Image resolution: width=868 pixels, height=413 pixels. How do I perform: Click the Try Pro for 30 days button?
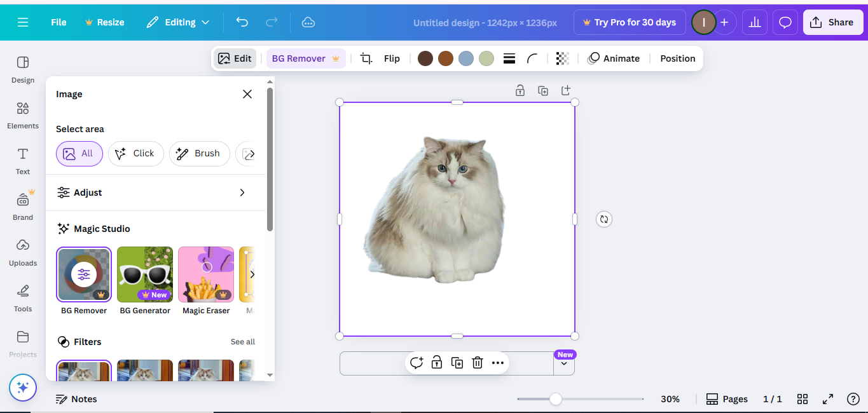629,22
